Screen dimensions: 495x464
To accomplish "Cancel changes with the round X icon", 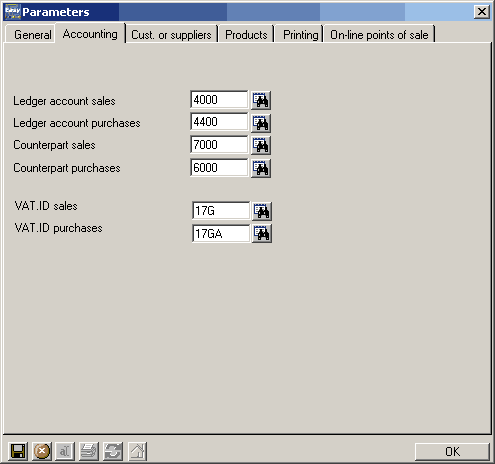I will click(42, 451).
